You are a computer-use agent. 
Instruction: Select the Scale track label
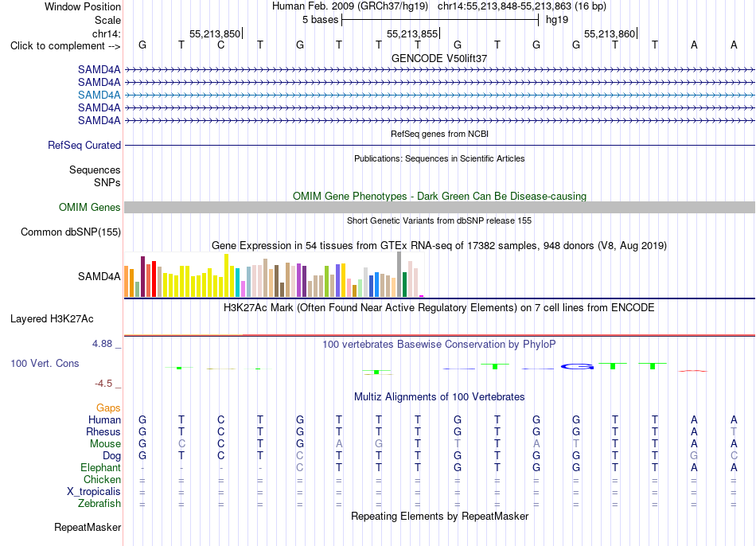tap(107, 20)
